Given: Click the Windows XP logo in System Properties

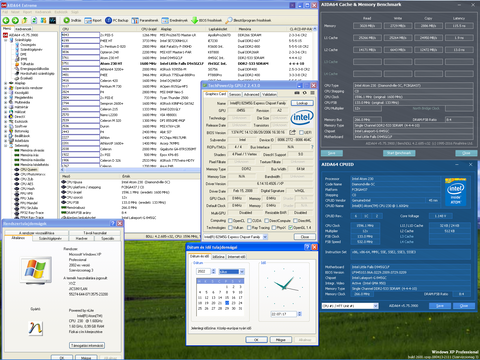Looking at the screenshot, I should coord(36,269).
